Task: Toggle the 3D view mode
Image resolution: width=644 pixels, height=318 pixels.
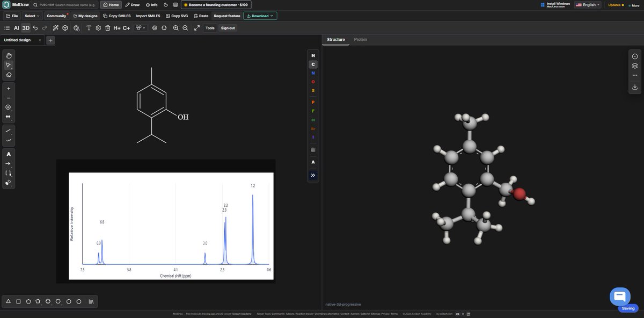Action: point(26,28)
